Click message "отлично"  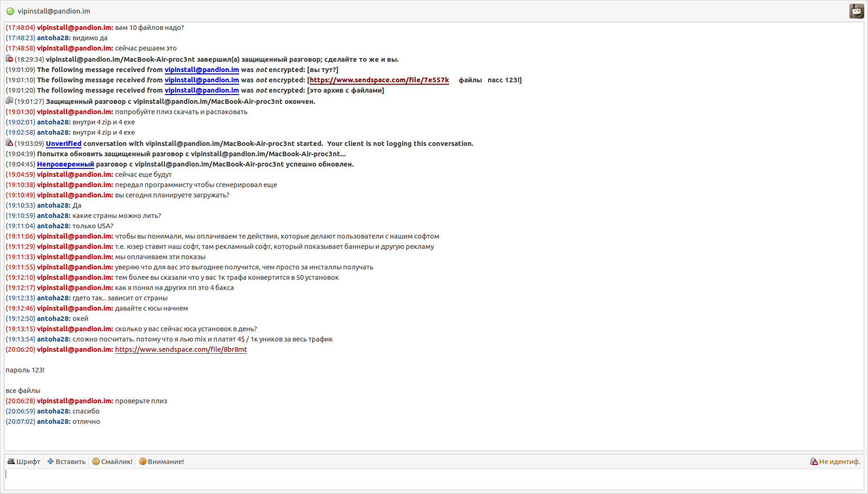(x=86, y=421)
